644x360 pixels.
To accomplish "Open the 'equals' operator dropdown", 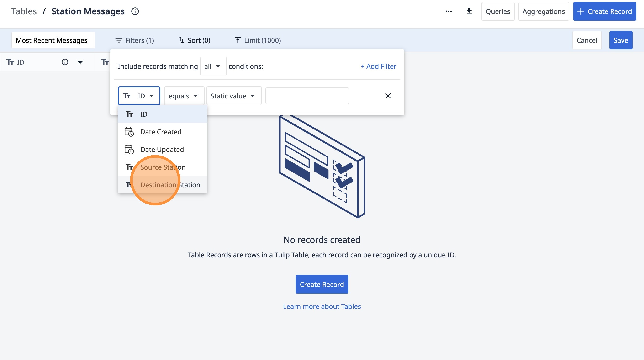I will tap(184, 96).
